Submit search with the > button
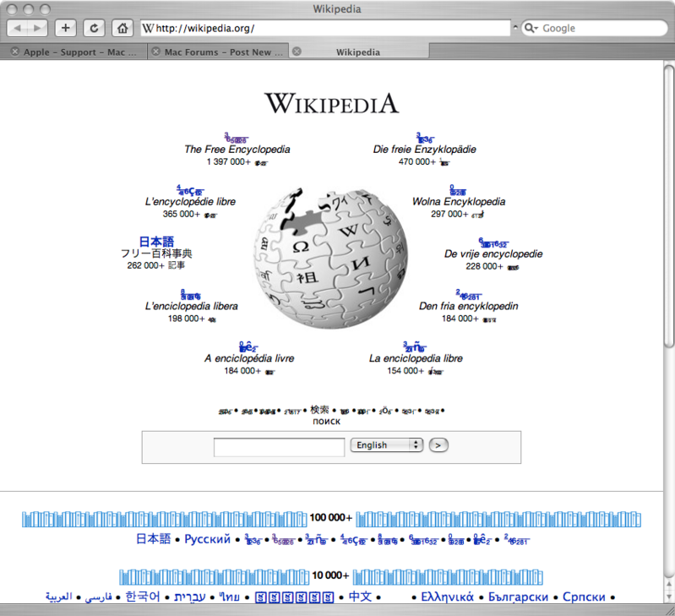Image resolution: width=675 pixels, height=616 pixels. click(438, 445)
